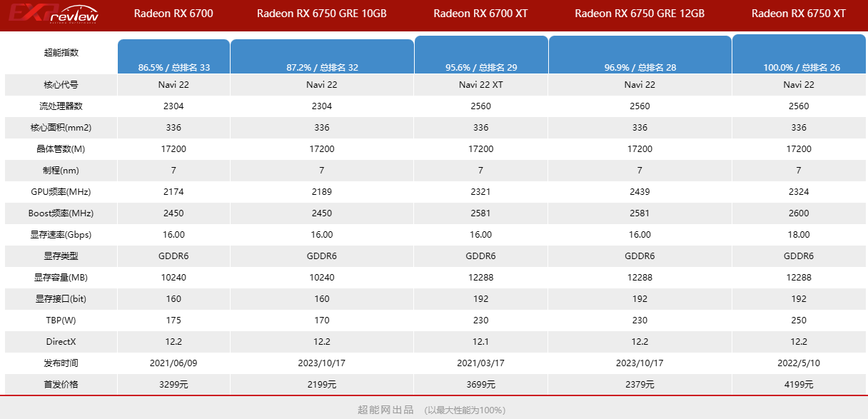Select the 显存容量(MB) row label
868x419 pixels.
(x=61, y=278)
